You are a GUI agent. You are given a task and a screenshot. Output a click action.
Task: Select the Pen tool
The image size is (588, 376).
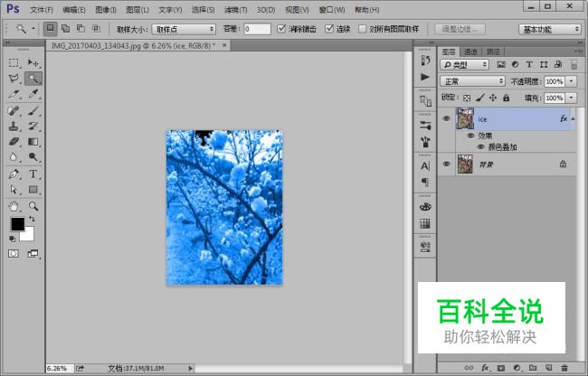coord(14,174)
